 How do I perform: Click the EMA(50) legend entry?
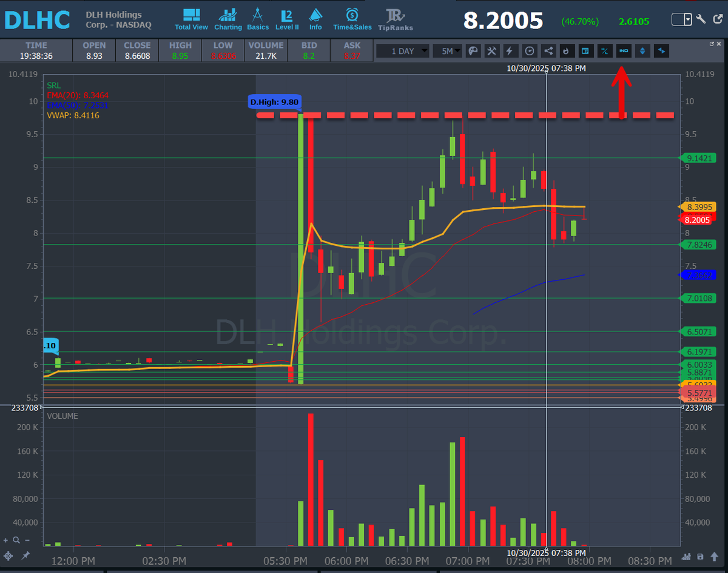(77, 105)
